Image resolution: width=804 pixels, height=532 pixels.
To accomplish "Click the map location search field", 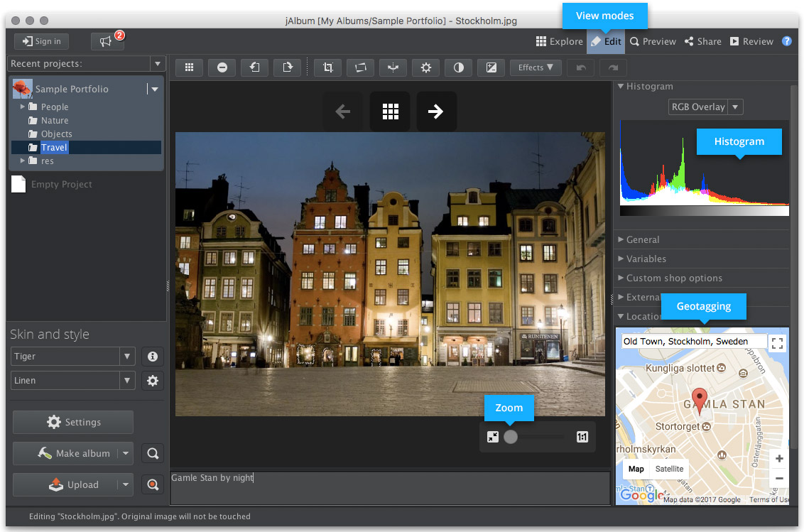I will point(693,342).
